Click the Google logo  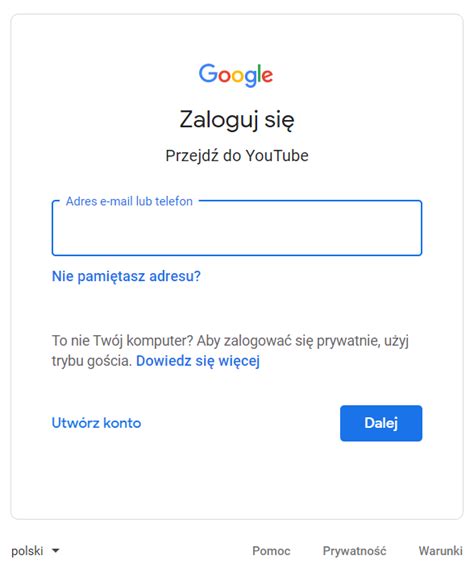236,75
